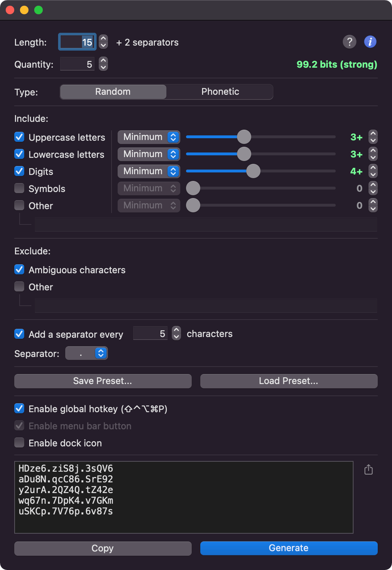
Task: Click the Quantity stepper arrows
Action: tap(103, 64)
